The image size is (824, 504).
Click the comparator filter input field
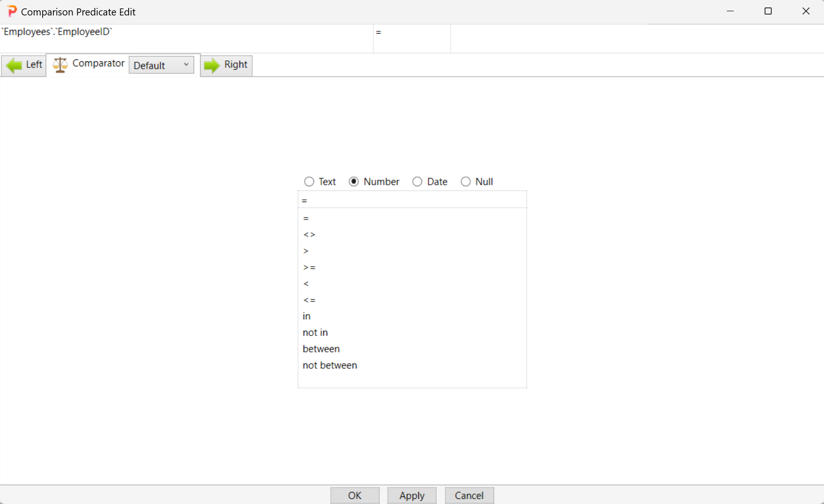(412, 200)
